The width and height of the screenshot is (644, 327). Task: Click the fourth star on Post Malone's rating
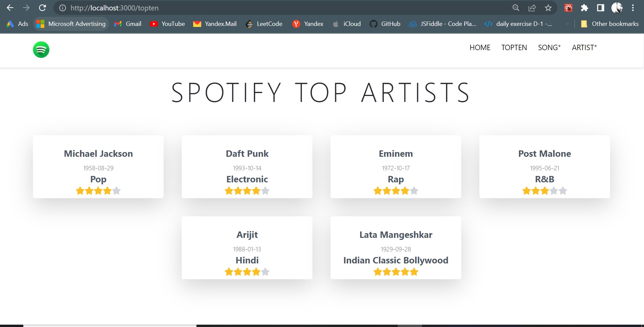point(554,190)
